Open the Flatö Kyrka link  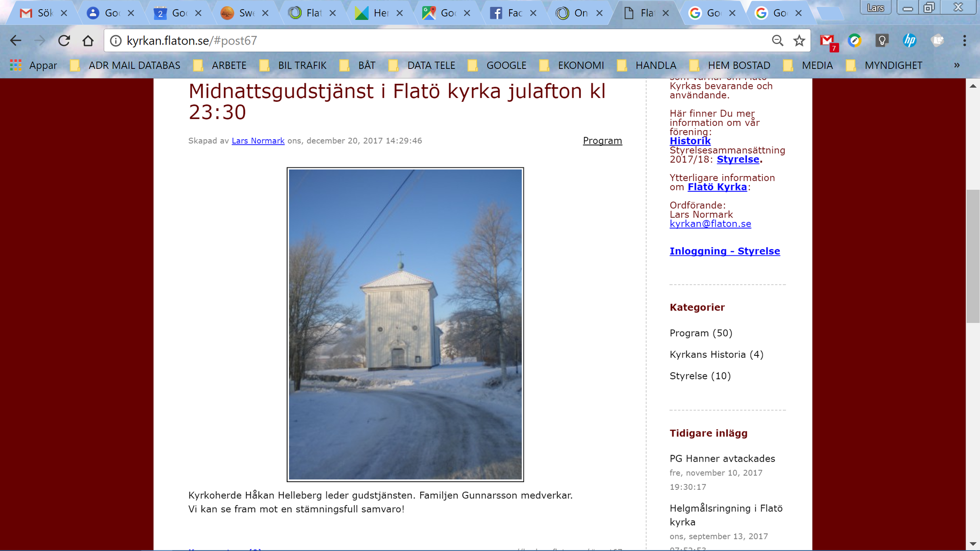717,187
